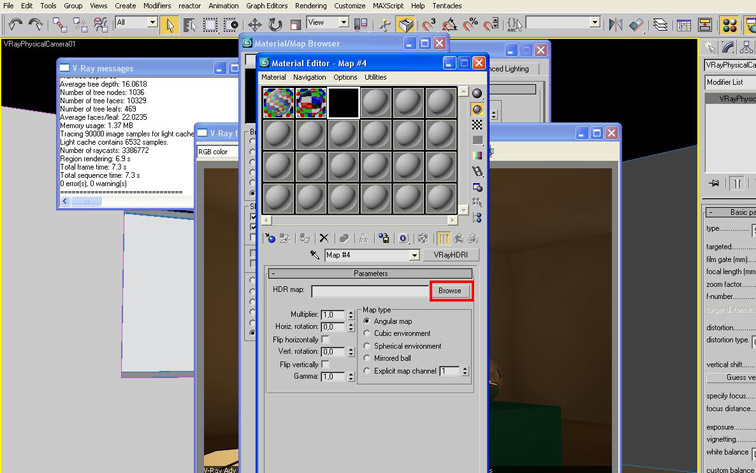Click the Undo arrow in main toolbar
Image resolution: width=756 pixels, height=473 pixels.
click(15, 25)
